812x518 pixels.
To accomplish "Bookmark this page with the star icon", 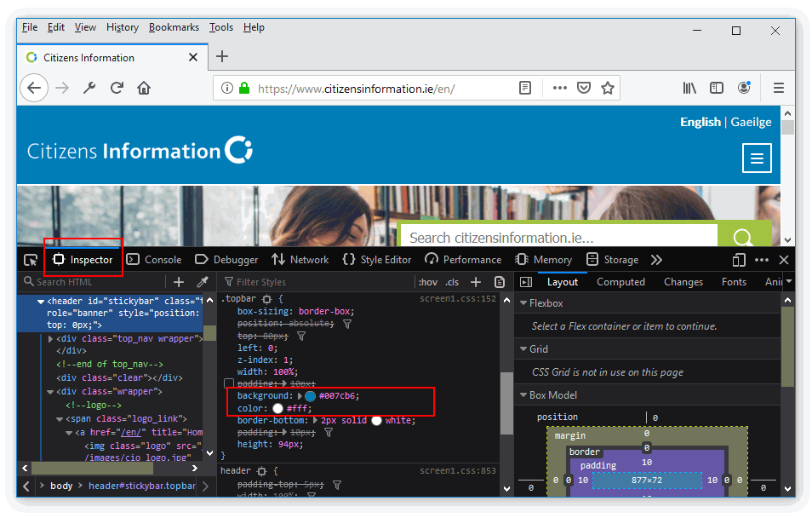I will click(x=608, y=88).
